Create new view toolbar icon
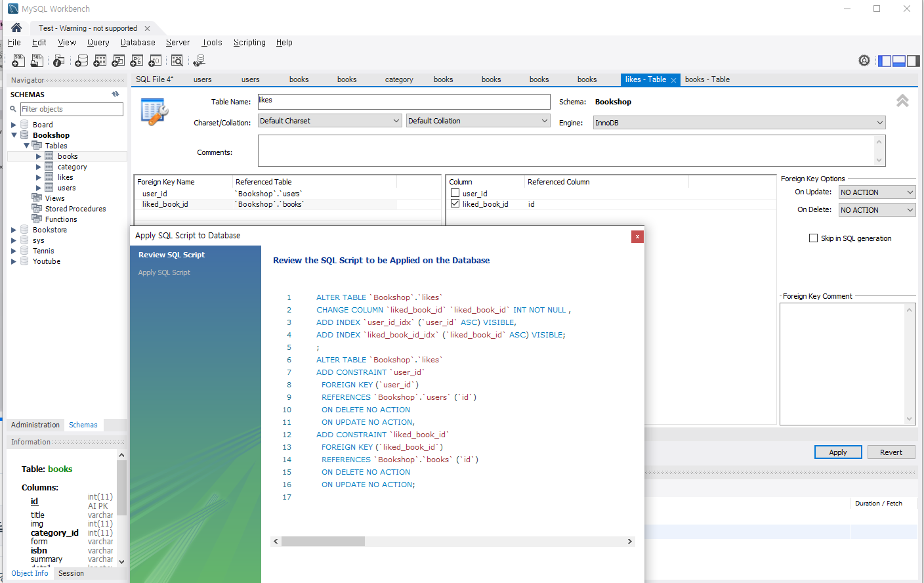The image size is (924, 583). tap(118, 60)
